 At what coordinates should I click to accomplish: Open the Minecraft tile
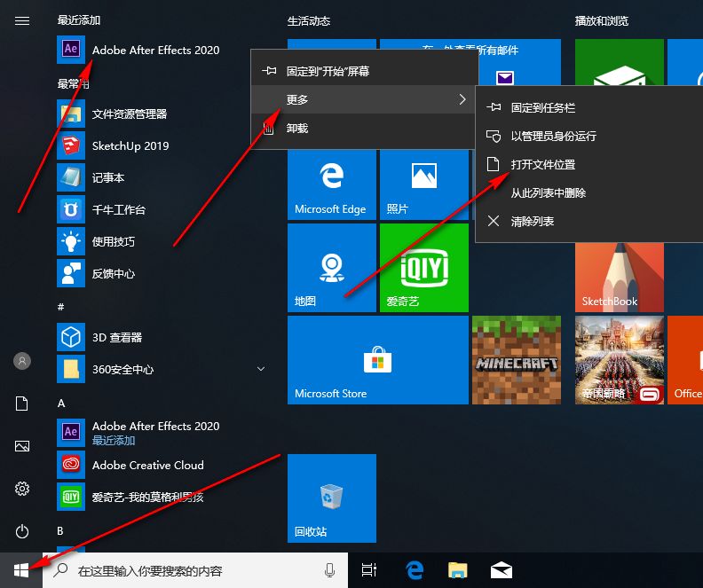[517, 360]
